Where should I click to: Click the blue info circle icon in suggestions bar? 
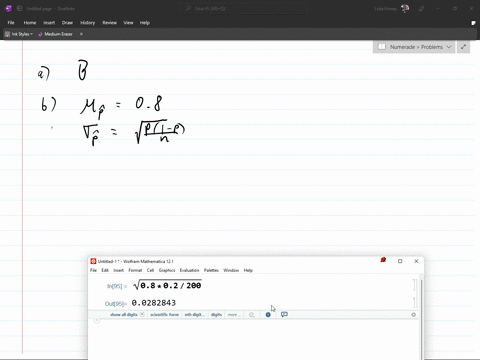[x=268, y=315]
